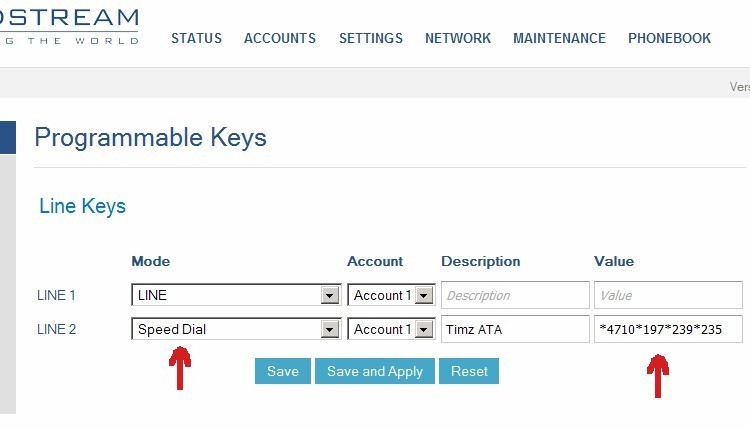
Task: Click the Grandstream logo
Action: pyautogui.click(x=69, y=27)
